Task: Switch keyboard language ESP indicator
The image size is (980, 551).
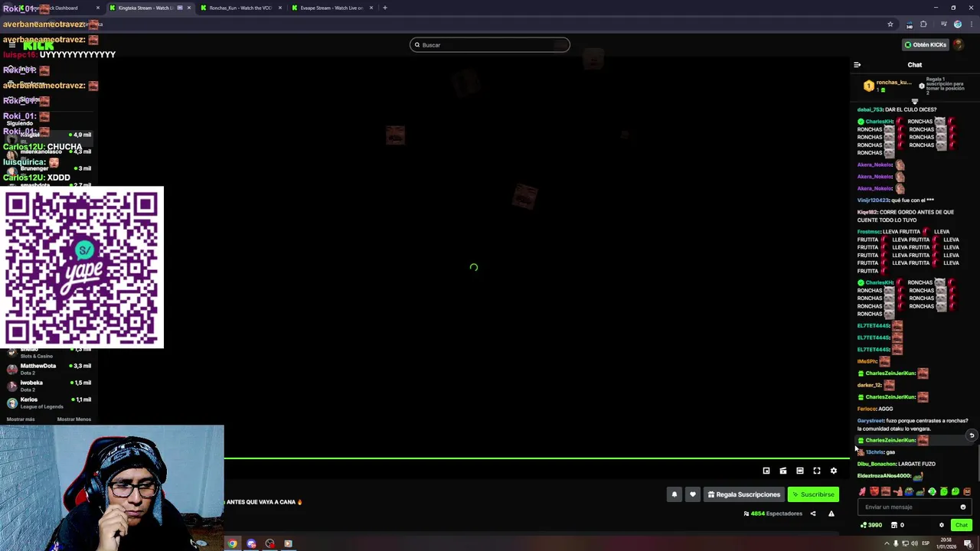Action: (x=926, y=543)
